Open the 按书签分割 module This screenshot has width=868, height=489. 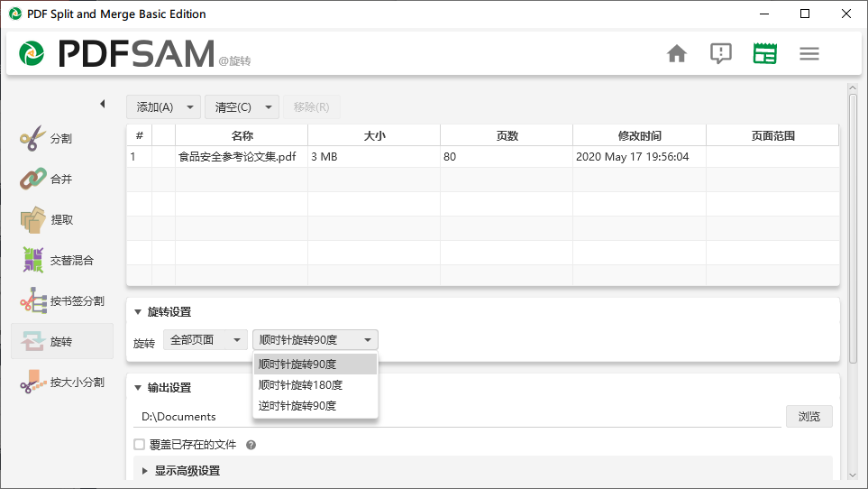(62, 300)
